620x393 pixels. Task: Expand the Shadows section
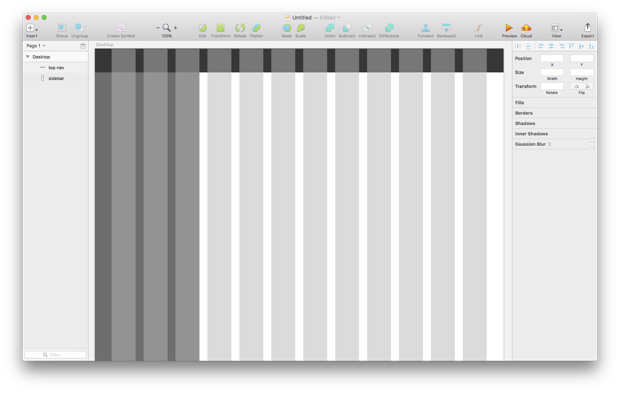click(554, 123)
